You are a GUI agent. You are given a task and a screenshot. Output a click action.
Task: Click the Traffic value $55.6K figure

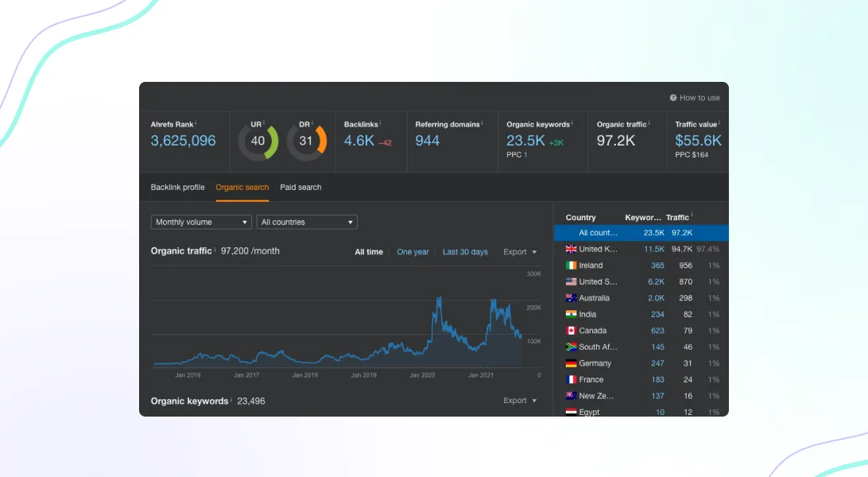pyautogui.click(x=698, y=141)
